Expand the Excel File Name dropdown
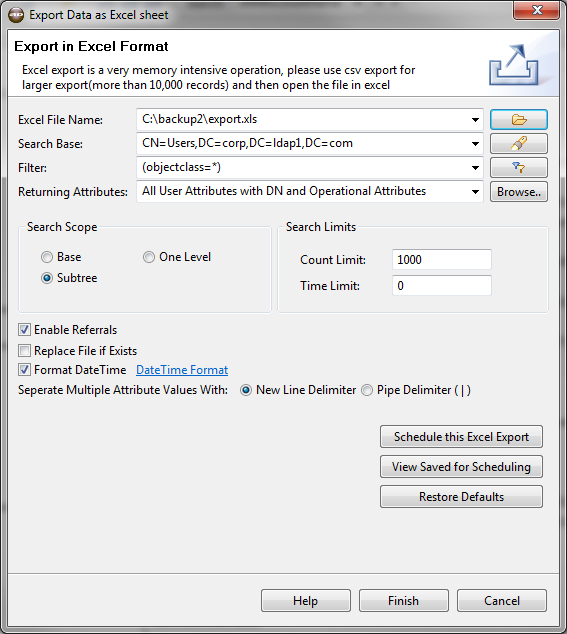567x634 pixels. coord(475,120)
